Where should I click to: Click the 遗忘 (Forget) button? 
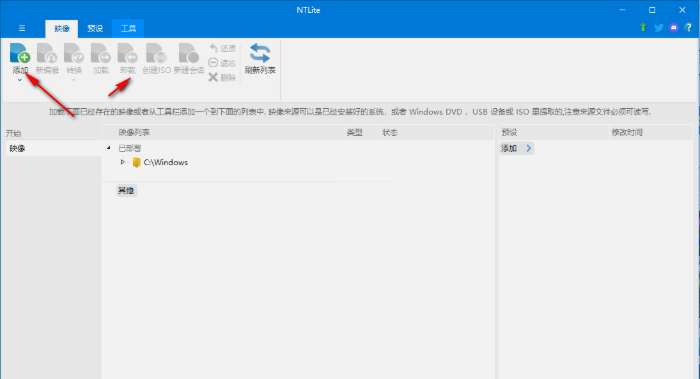coord(222,63)
